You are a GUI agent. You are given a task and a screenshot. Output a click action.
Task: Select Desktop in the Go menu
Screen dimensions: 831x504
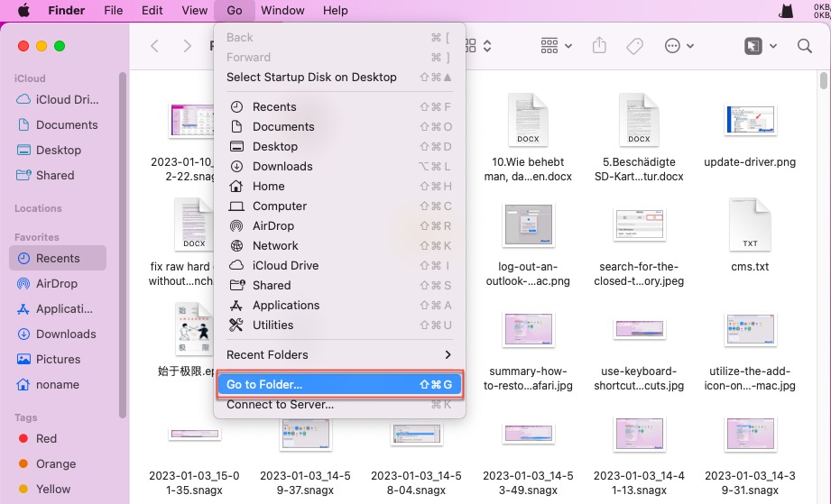pyautogui.click(x=339, y=147)
